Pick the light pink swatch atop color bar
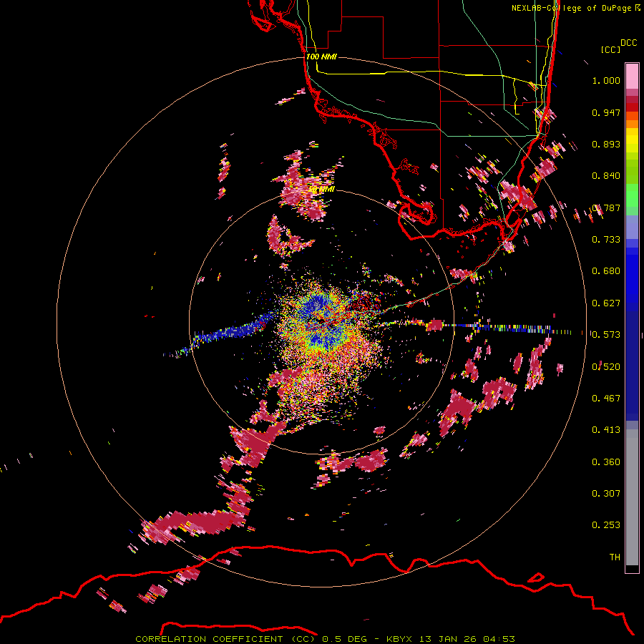This screenshot has height=644, width=644. [632, 77]
